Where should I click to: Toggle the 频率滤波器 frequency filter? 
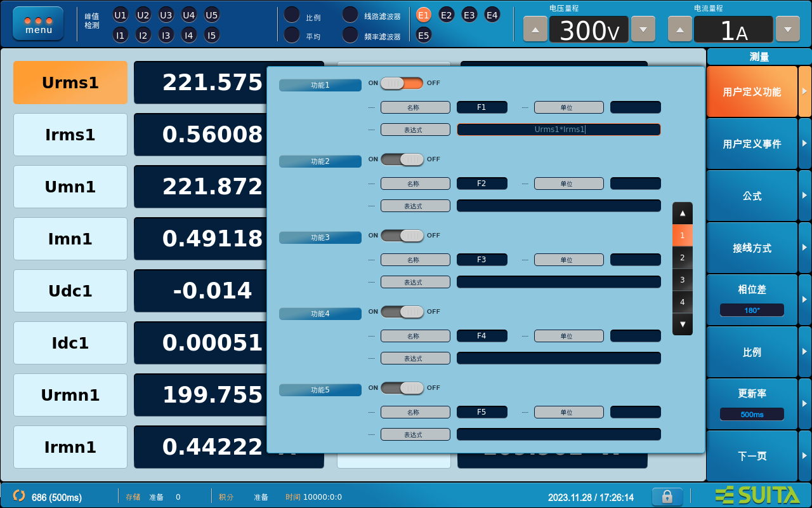350,35
